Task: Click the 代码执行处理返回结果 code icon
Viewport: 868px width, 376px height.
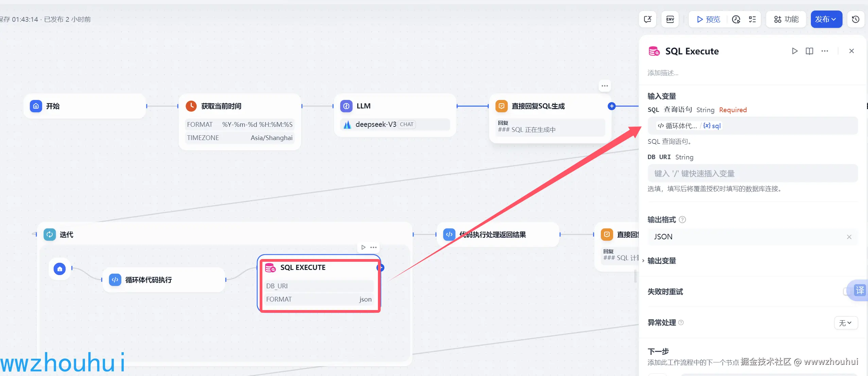Action: tap(449, 235)
